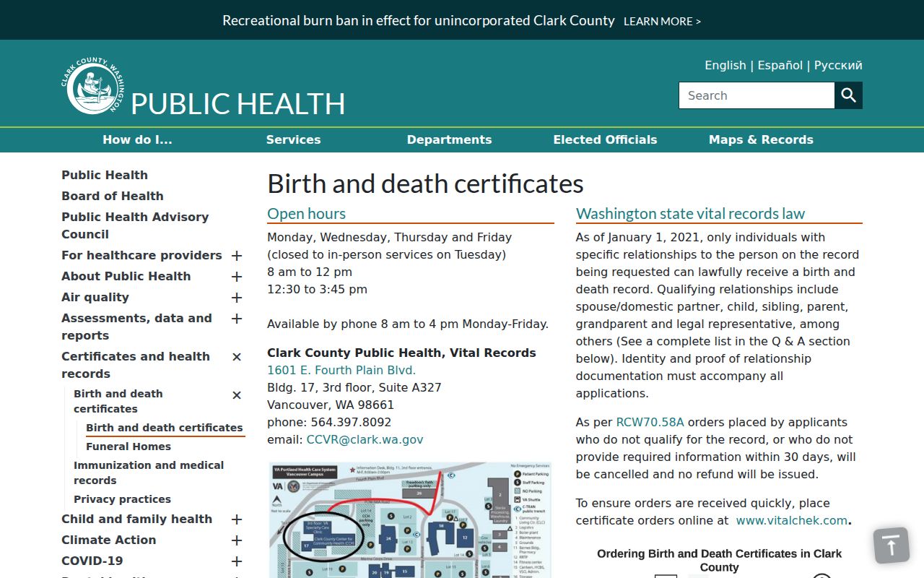Expand the Child and family health section
Screen dimensions: 924x578
(236, 519)
